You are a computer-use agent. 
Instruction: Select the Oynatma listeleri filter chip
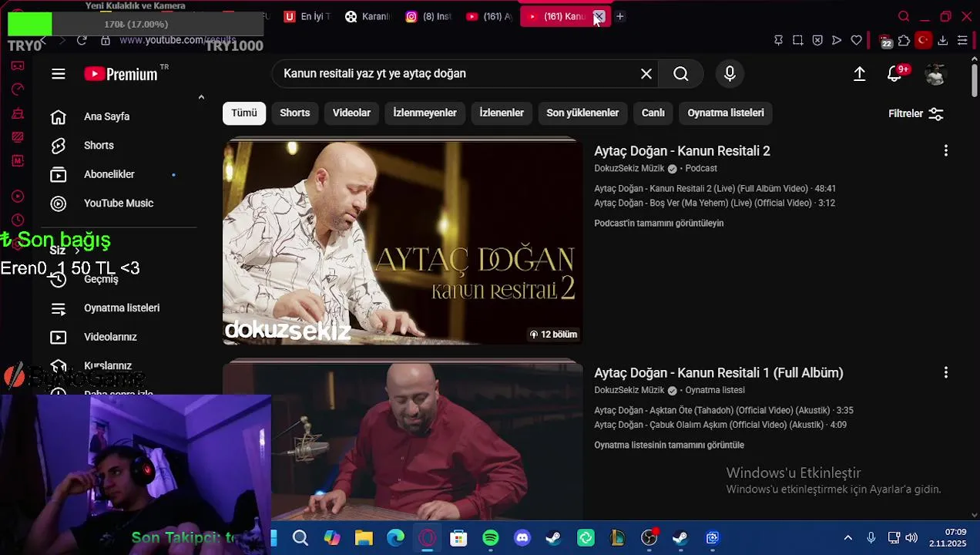[x=726, y=113]
